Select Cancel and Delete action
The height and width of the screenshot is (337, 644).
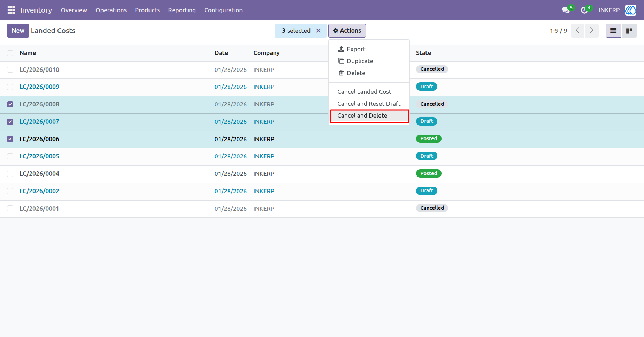coord(369,116)
